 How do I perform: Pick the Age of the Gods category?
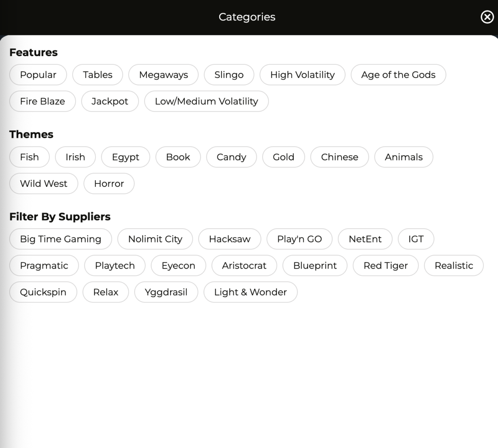398,75
